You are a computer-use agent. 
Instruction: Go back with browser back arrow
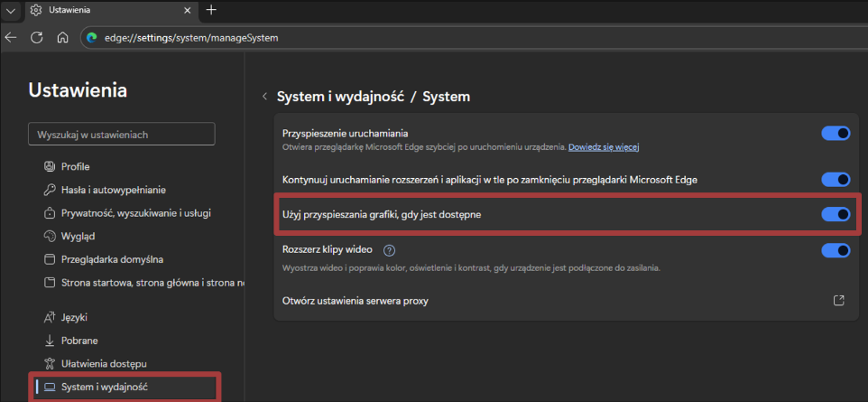(11, 38)
